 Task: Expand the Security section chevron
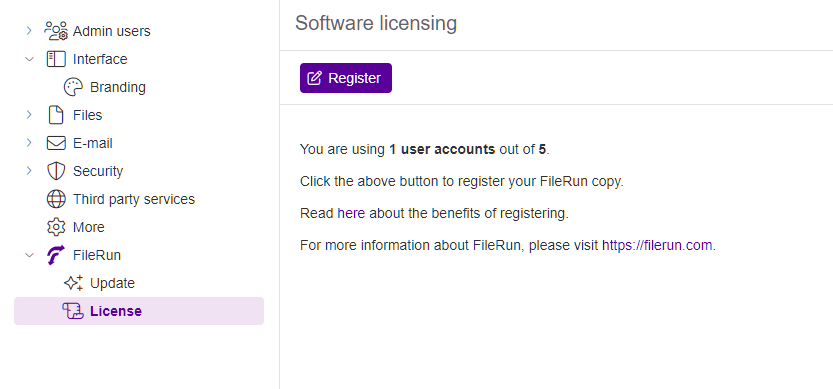(29, 171)
